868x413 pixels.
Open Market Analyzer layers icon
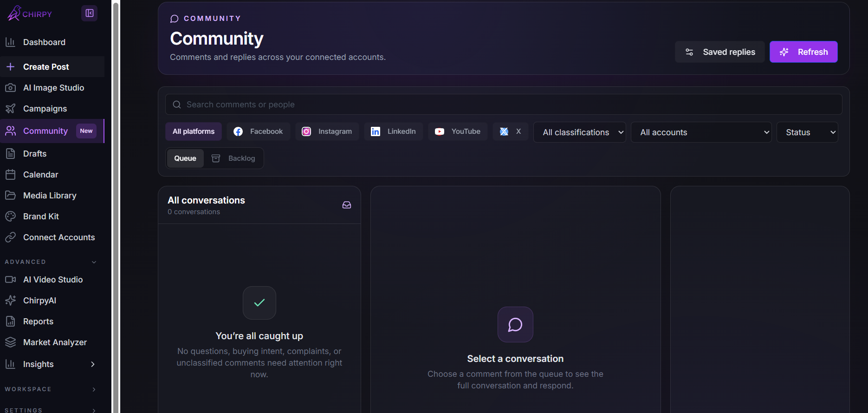[x=11, y=342]
